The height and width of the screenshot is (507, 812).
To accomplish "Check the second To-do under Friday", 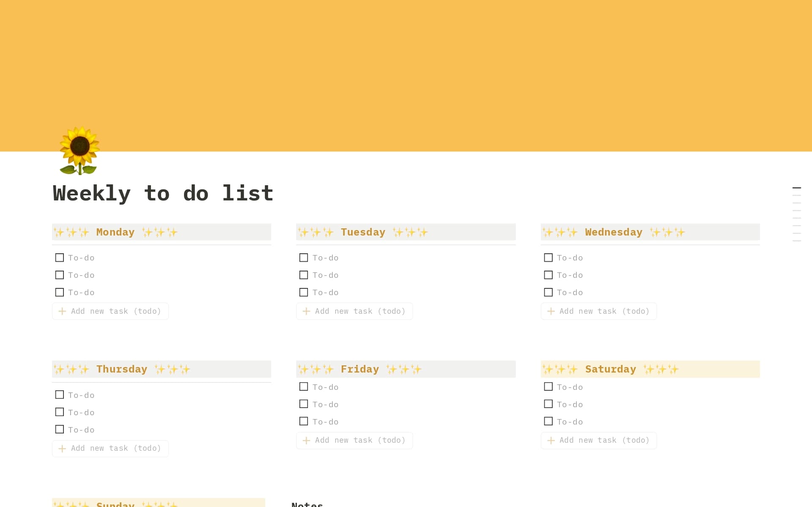I will 303,404.
